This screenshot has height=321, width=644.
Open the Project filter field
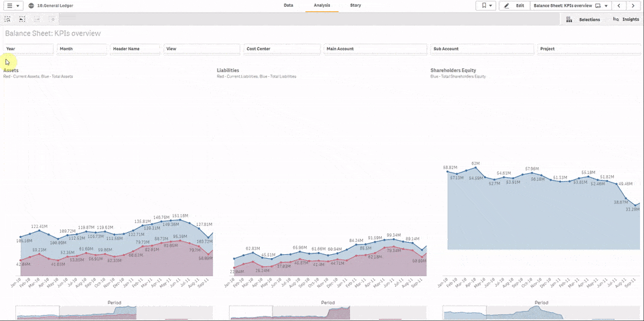[589, 49]
